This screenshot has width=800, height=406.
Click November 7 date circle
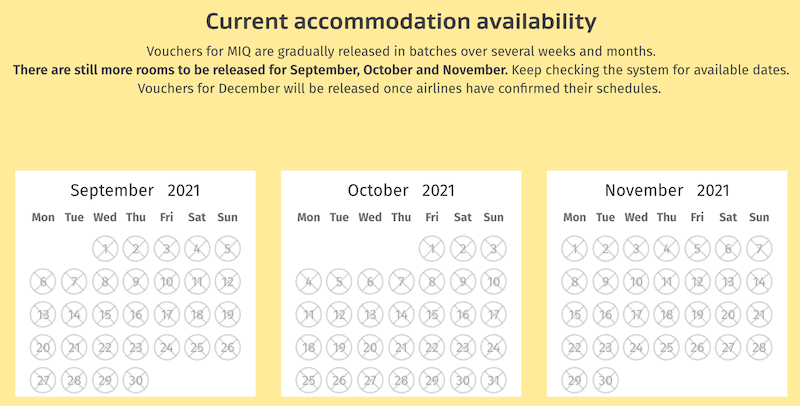[x=759, y=249]
